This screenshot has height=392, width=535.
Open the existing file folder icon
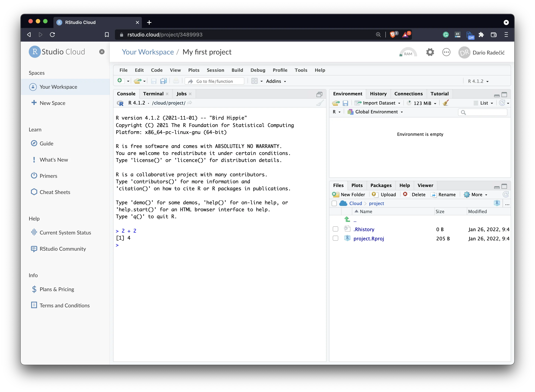tap(137, 81)
